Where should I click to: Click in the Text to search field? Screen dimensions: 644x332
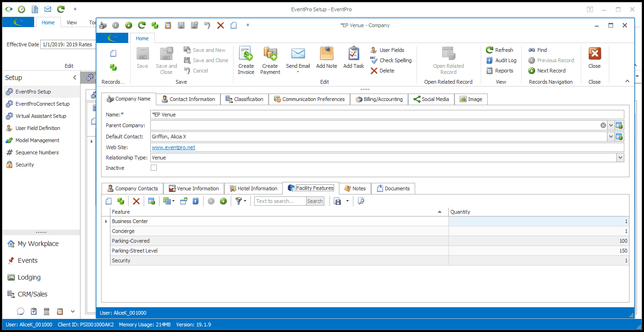(x=280, y=201)
